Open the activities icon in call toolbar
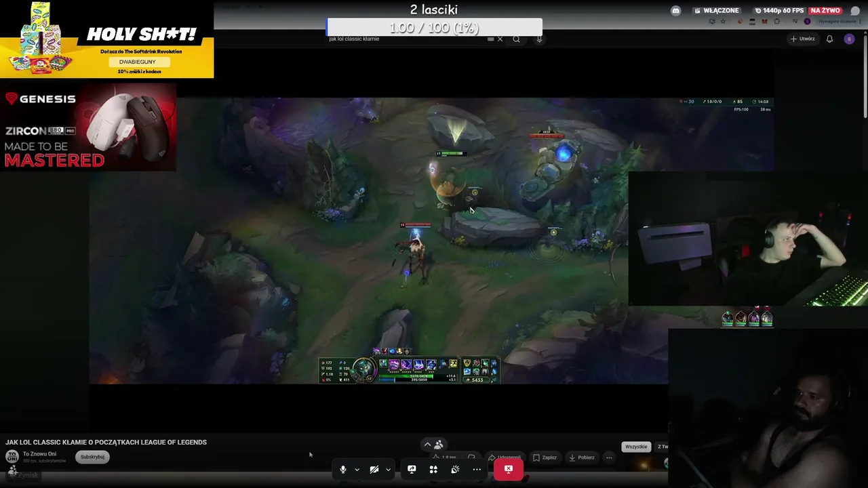The width and height of the screenshot is (868, 488). click(x=433, y=469)
